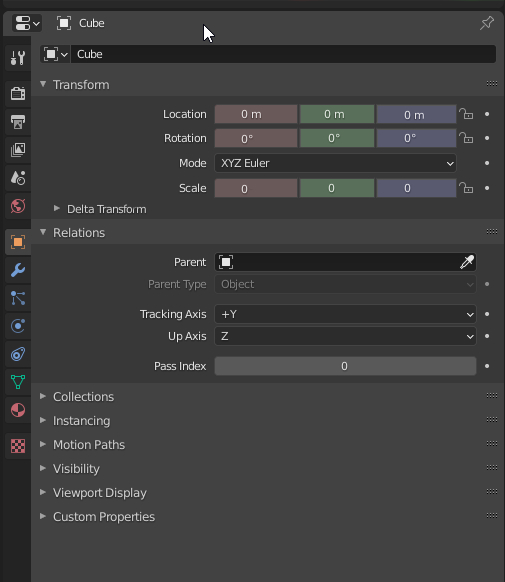Click the animate dot beside Pass Index

click(x=487, y=366)
